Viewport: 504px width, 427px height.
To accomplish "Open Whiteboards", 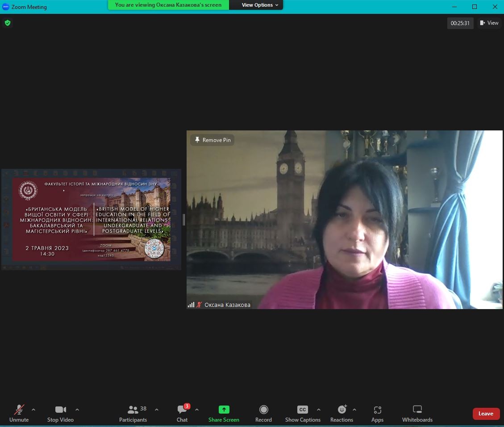I will 417,413.
